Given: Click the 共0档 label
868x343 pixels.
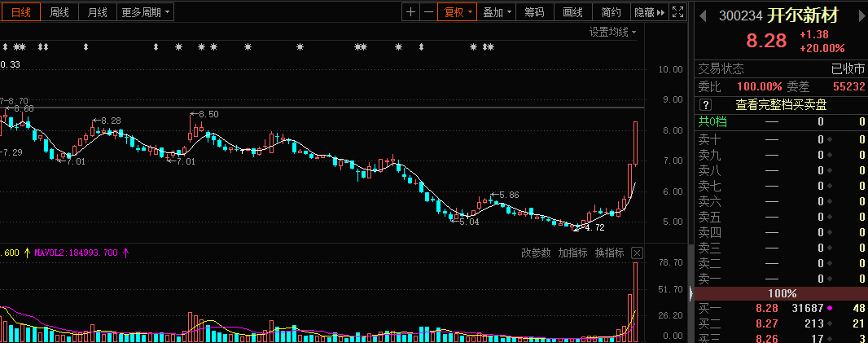Looking at the screenshot, I should coord(712,122).
